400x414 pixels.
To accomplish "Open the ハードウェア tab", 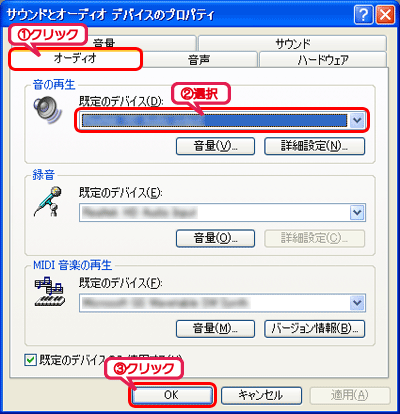I will (323, 59).
